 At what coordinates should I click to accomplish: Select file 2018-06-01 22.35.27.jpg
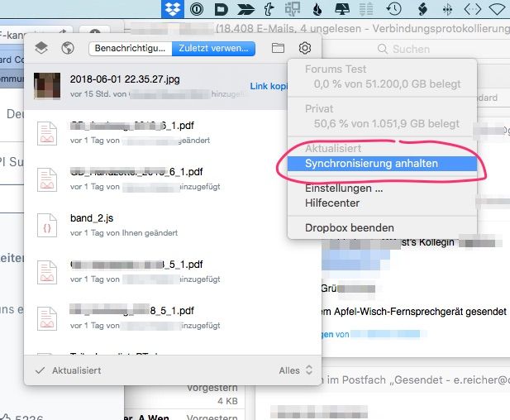pyautogui.click(x=155, y=86)
